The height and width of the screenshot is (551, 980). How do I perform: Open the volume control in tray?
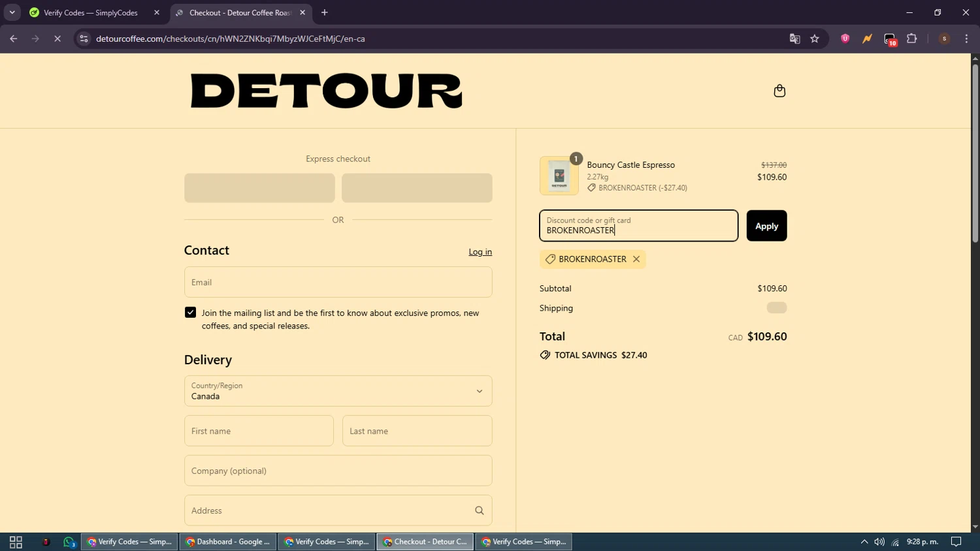(x=879, y=542)
